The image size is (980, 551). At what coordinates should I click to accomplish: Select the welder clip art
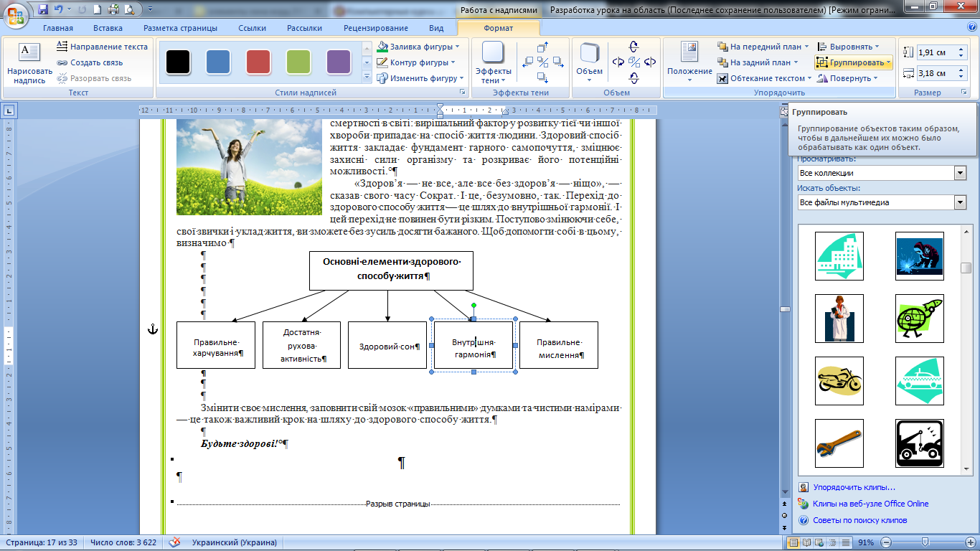click(x=920, y=256)
